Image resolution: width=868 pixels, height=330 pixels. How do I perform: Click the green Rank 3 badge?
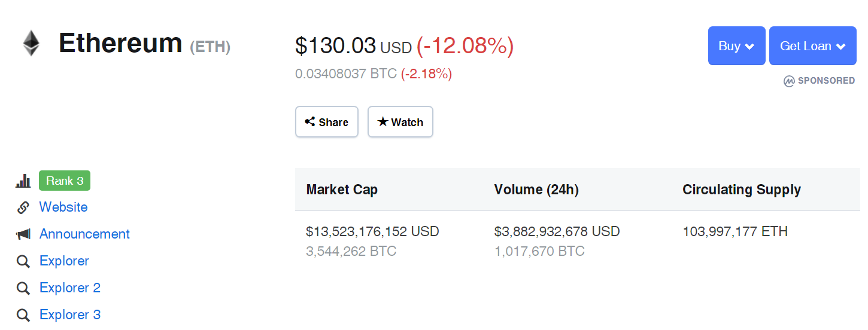[65, 181]
